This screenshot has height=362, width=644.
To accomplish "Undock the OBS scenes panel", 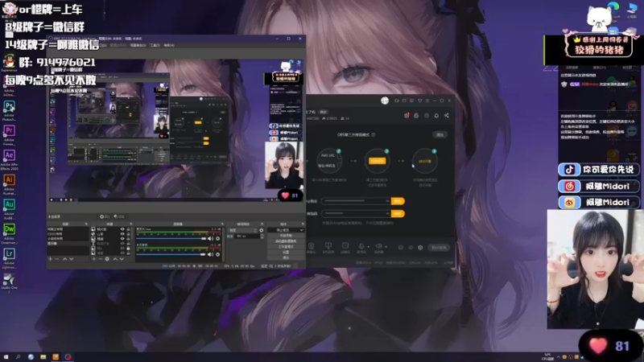I will (86, 224).
